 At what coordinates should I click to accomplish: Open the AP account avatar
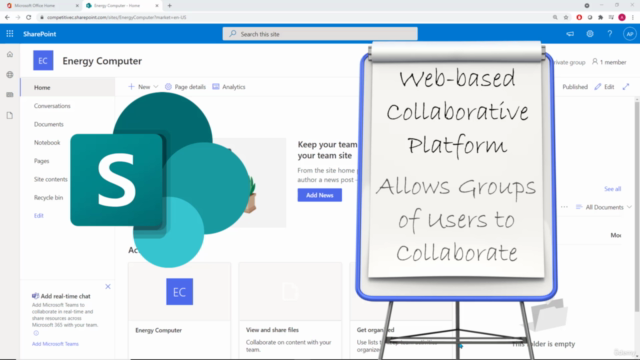tap(629, 34)
